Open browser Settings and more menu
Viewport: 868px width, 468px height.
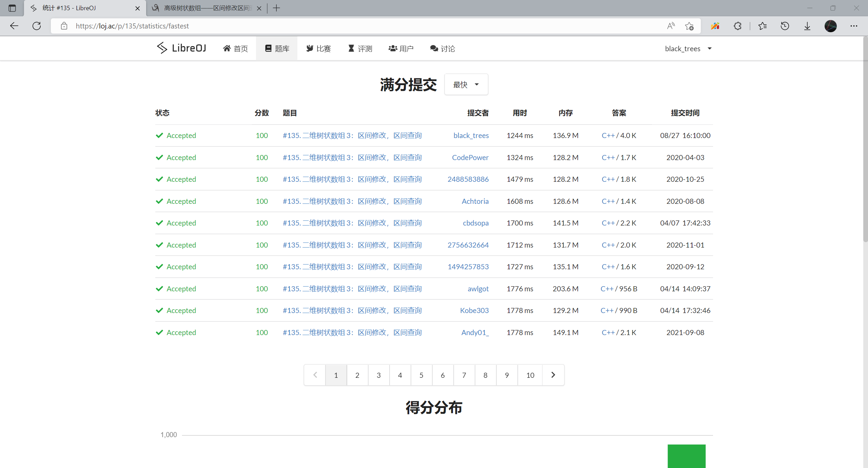854,26
